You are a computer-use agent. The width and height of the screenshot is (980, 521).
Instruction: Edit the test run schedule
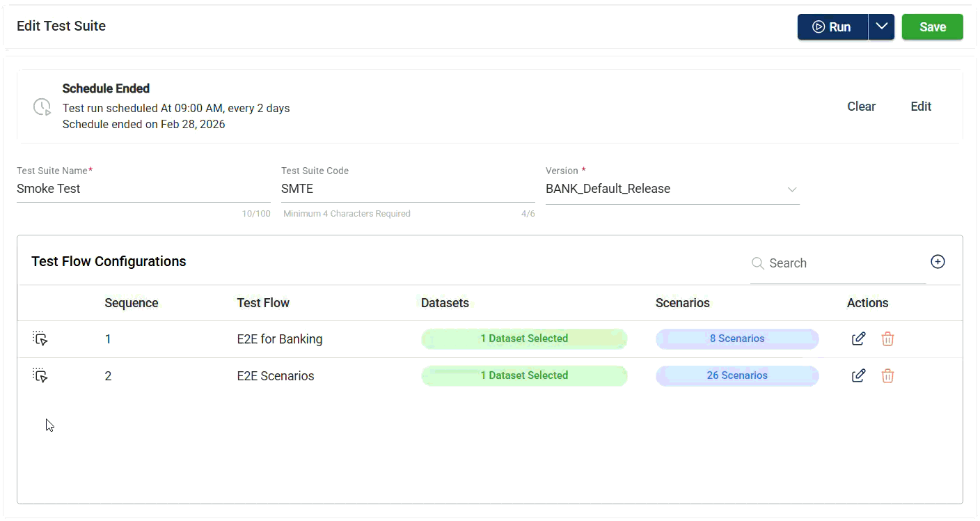click(x=921, y=107)
